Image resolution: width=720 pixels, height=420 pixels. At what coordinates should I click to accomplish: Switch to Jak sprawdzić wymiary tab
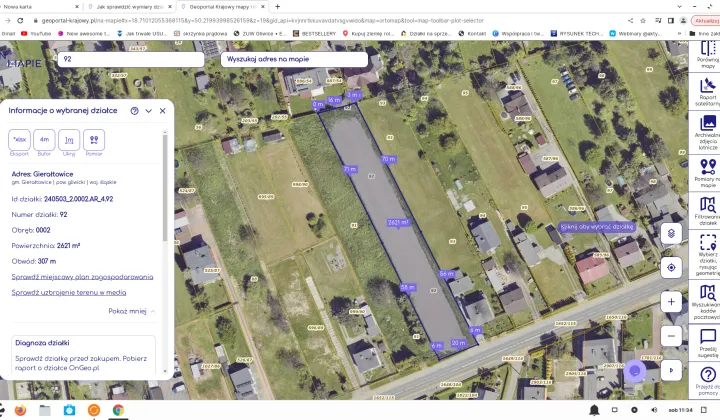coord(129,7)
